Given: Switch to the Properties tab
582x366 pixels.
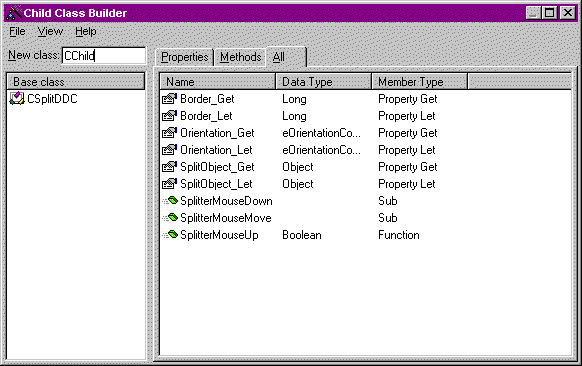Looking at the screenshot, I should pos(184,57).
